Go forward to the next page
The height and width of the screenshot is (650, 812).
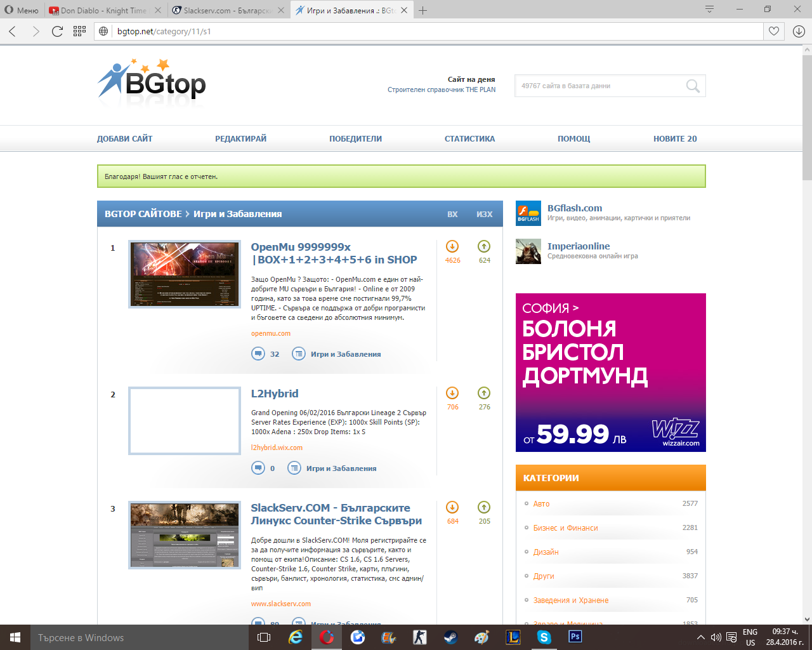(36, 31)
